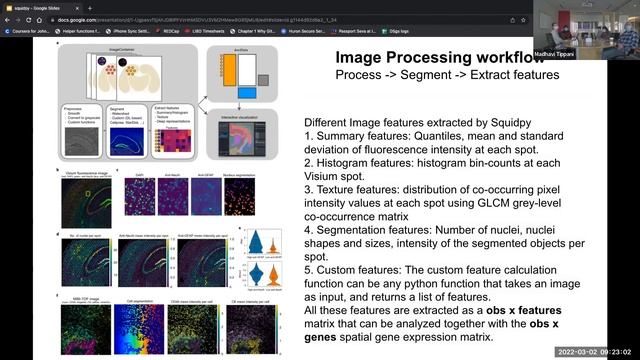Click the Nucleus segmentation image panel

coord(240,196)
